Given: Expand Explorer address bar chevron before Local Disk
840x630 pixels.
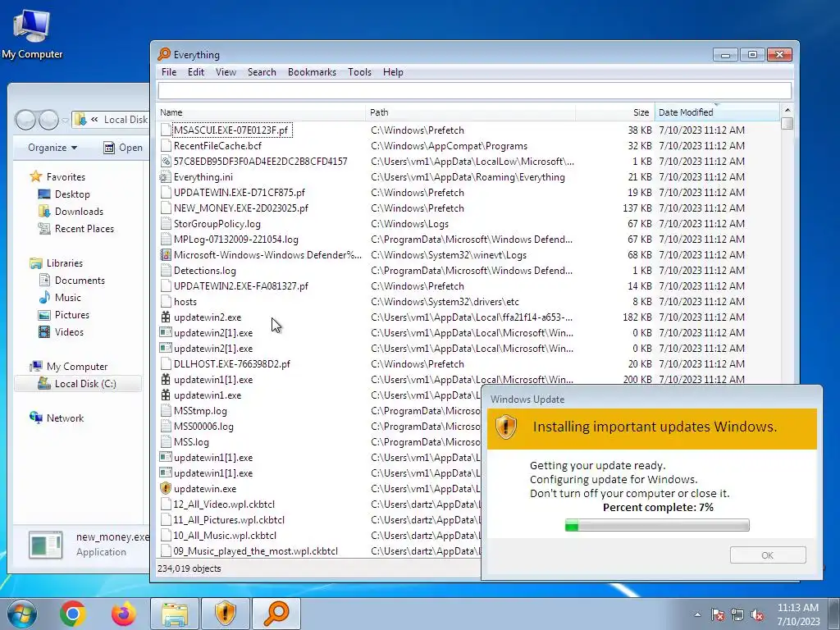Looking at the screenshot, I should (x=94, y=120).
